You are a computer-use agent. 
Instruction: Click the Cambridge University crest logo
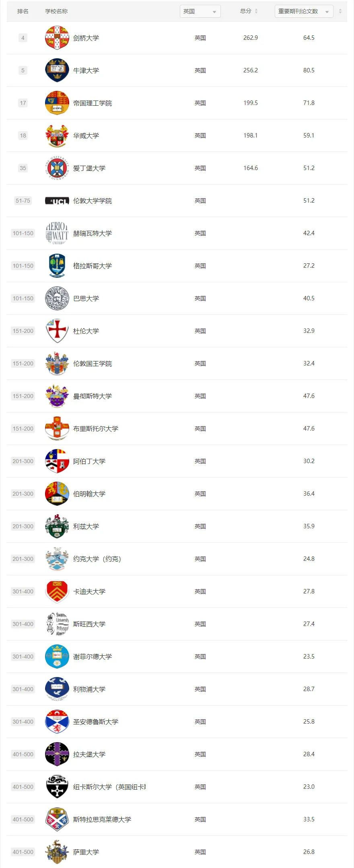pyautogui.click(x=57, y=38)
